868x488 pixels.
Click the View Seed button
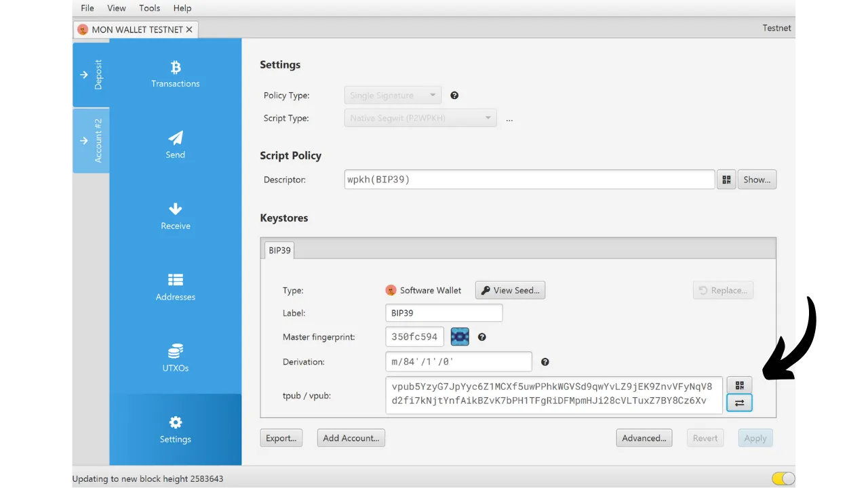(510, 290)
